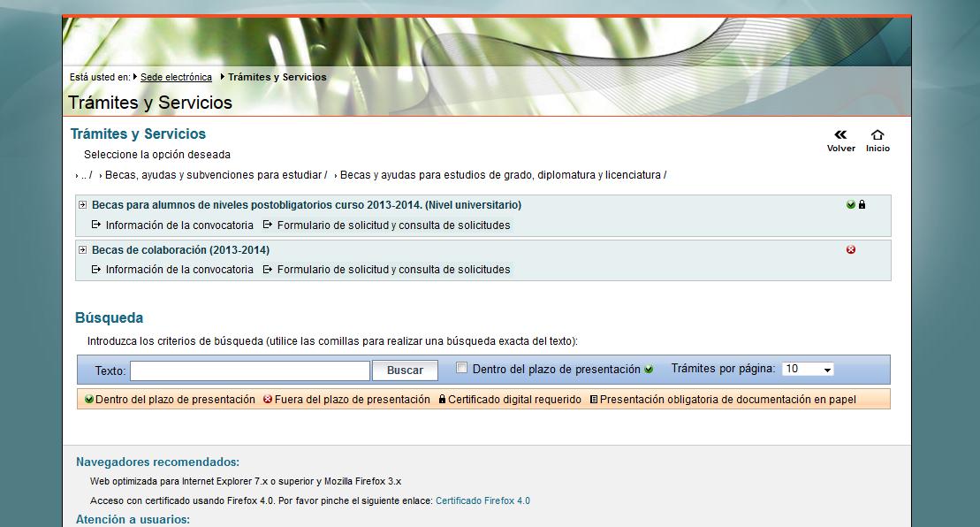Click arrow icon beside first Información de la convocatoria

click(x=96, y=225)
